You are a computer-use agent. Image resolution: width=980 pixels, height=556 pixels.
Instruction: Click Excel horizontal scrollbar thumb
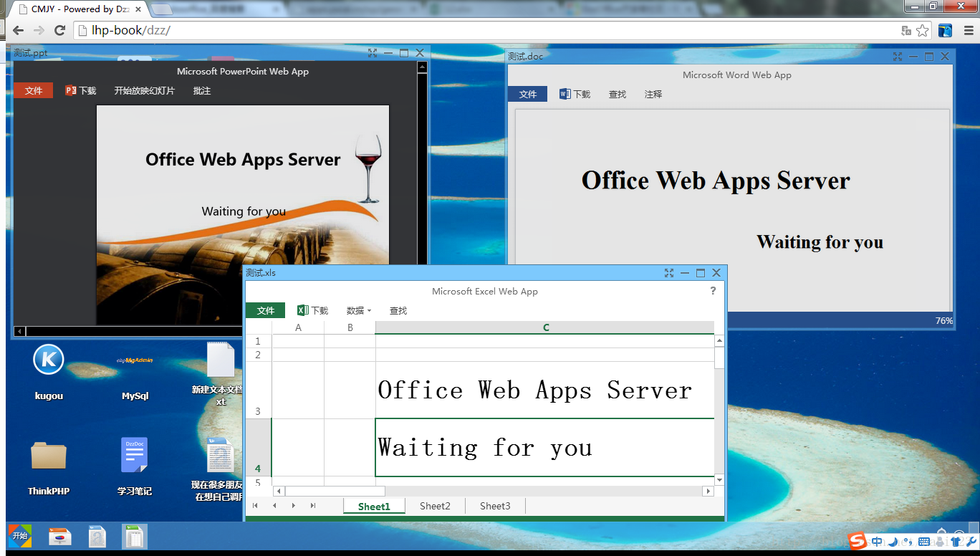[x=335, y=491]
